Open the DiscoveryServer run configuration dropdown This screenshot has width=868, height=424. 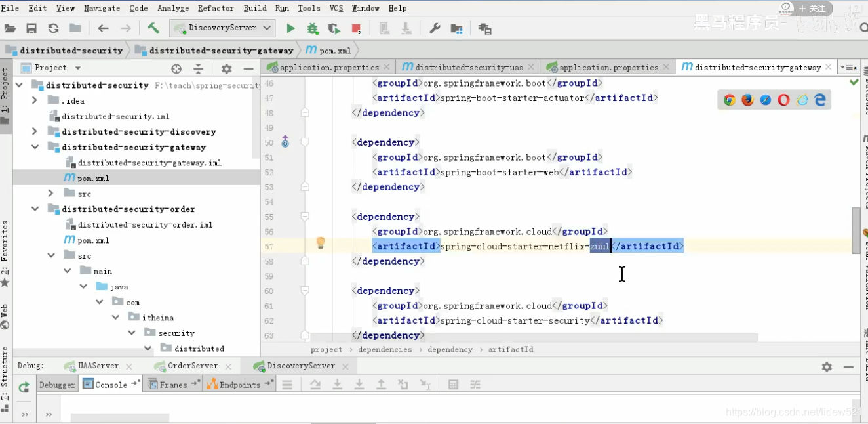click(265, 28)
